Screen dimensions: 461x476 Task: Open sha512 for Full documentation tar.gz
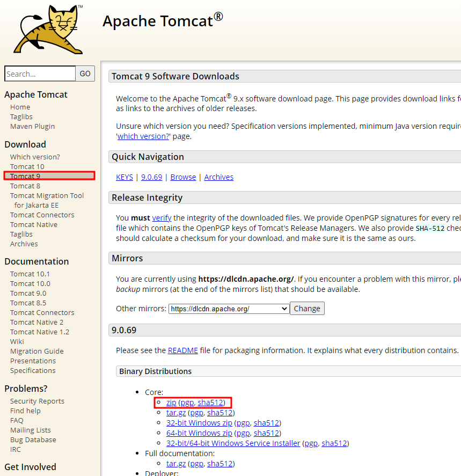219,464
